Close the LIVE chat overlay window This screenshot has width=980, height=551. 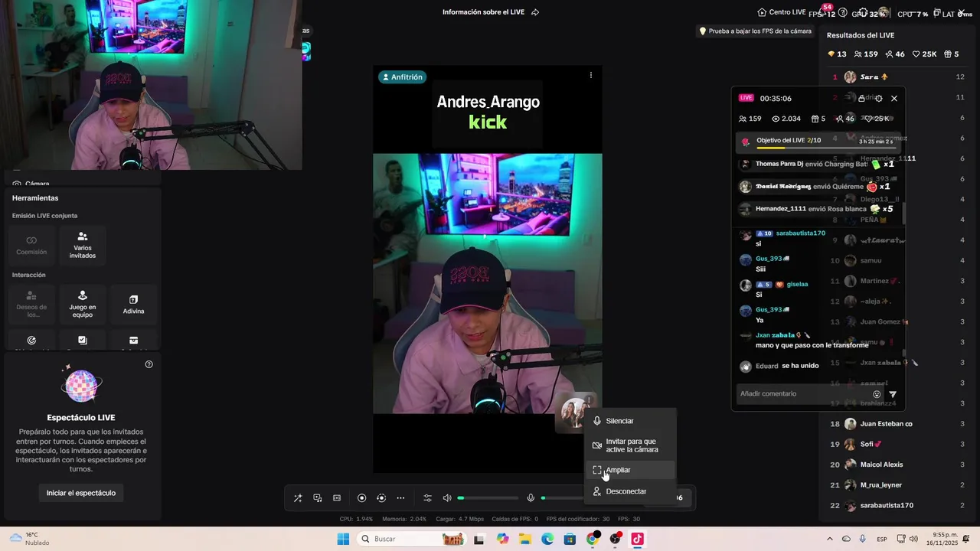click(x=893, y=99)
